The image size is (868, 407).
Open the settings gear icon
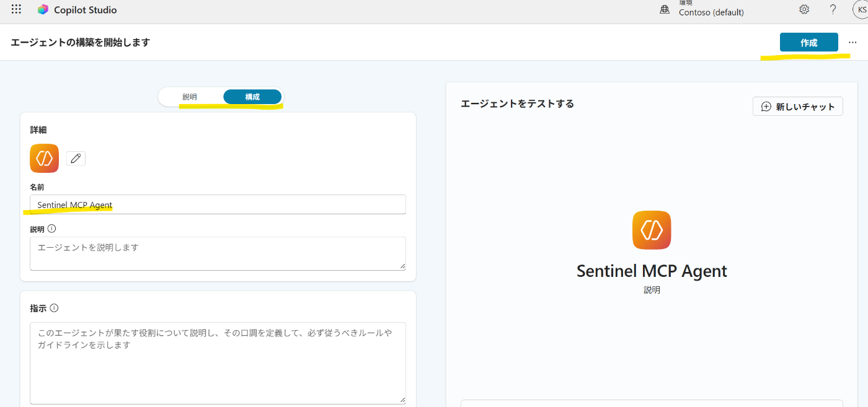[x=804, y=9]
